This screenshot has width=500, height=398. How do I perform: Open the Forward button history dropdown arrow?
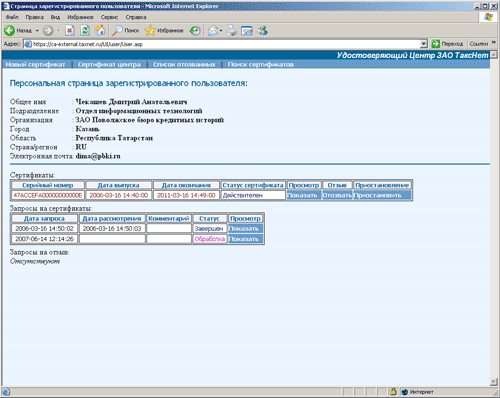58,31
